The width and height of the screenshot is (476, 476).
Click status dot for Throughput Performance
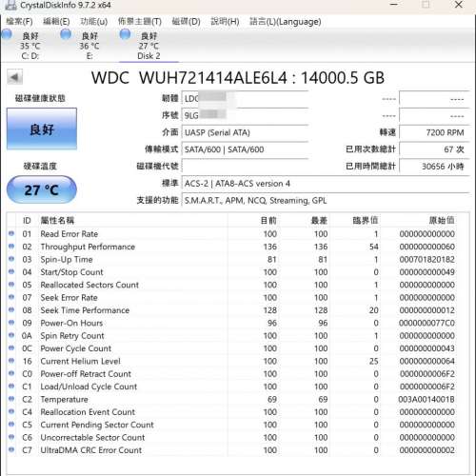(x=11, y=247)
